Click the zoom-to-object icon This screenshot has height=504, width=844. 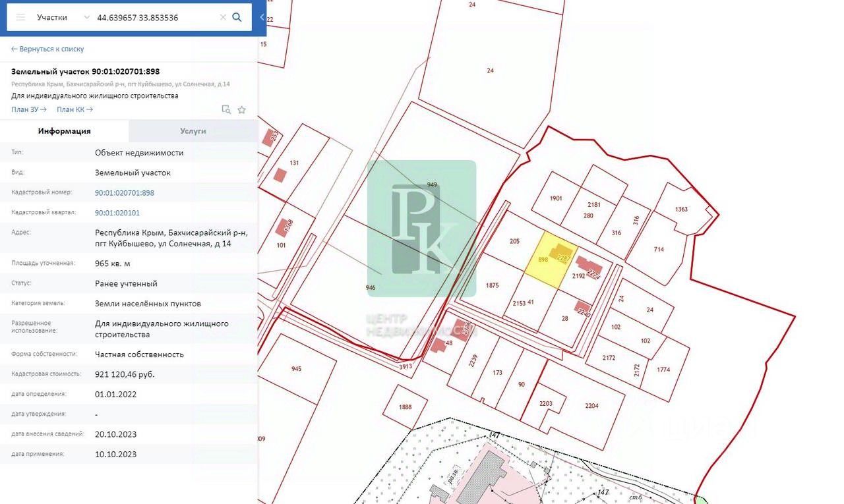(x=226, y=109)
